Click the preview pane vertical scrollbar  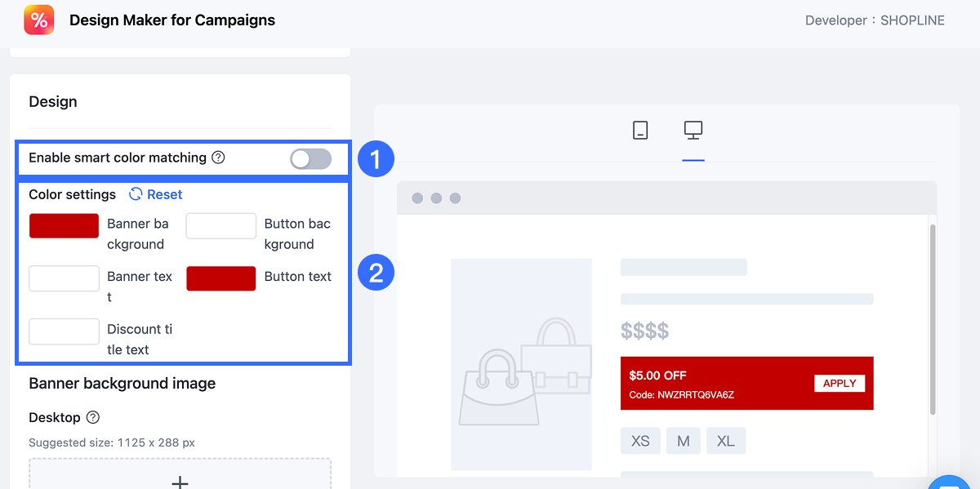pyautogui.click(x=932, y=318)
